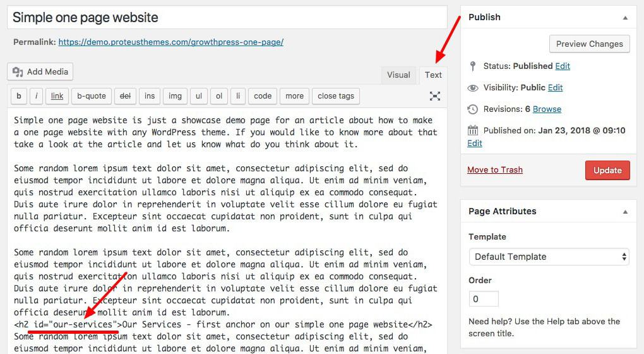
Task: Open the Default Template dropdown
Action: coord(549,257)
